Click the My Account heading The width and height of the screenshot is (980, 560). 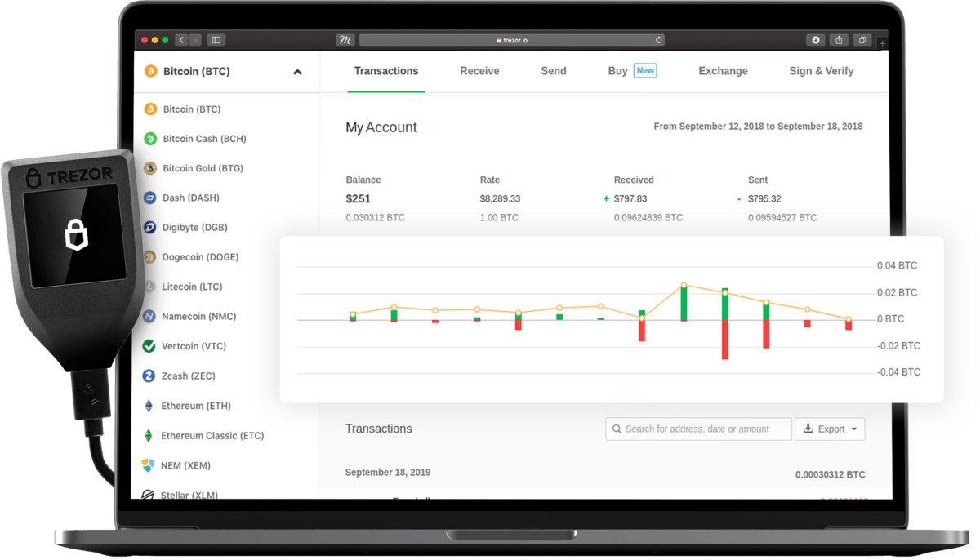click(381, 127)
